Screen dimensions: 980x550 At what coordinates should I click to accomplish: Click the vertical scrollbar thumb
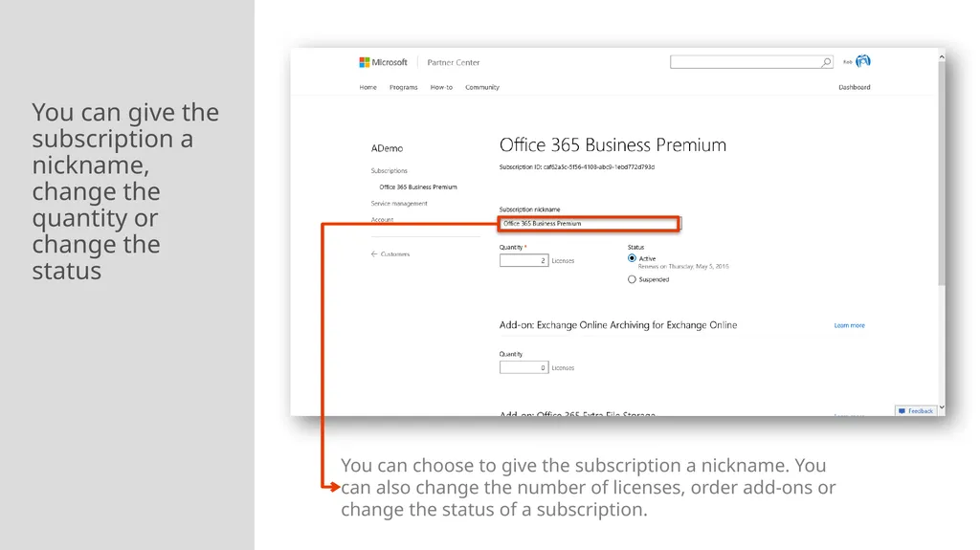click(942, 174)
